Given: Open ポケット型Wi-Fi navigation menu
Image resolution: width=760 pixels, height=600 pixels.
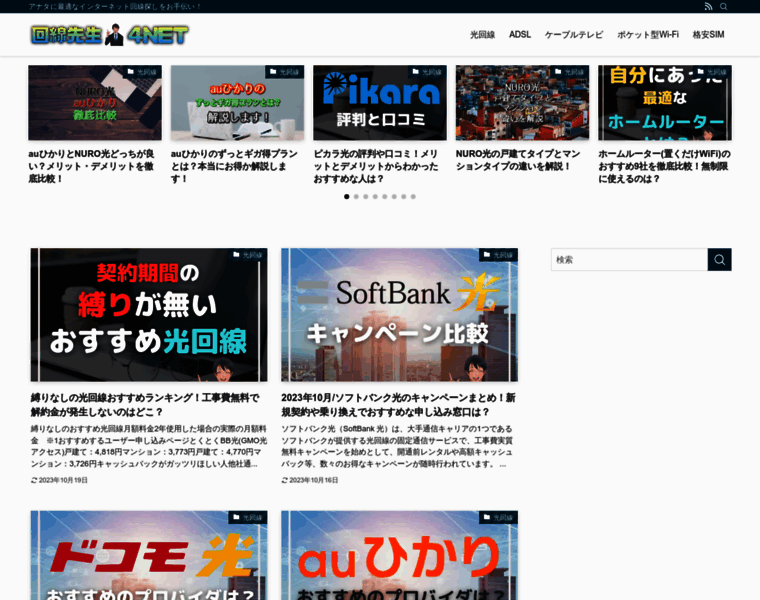Looking at the screenshot, I should 648,34.
